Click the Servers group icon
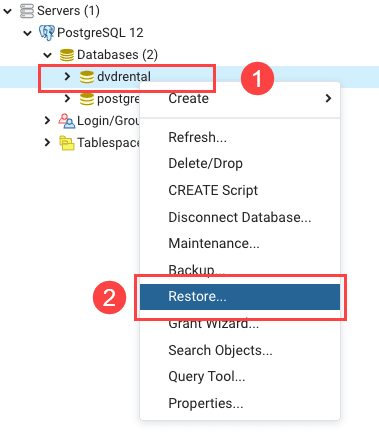This screenshot has width=379, height=438. coord(27,11)
